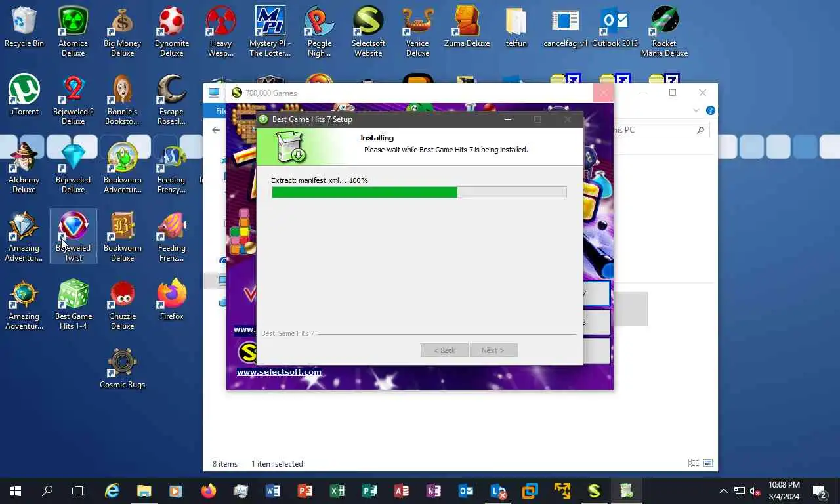This screenshot has width=840, height=504.
Task: Minimize the Best Game Hits 7 Setup
Action: 507,119
